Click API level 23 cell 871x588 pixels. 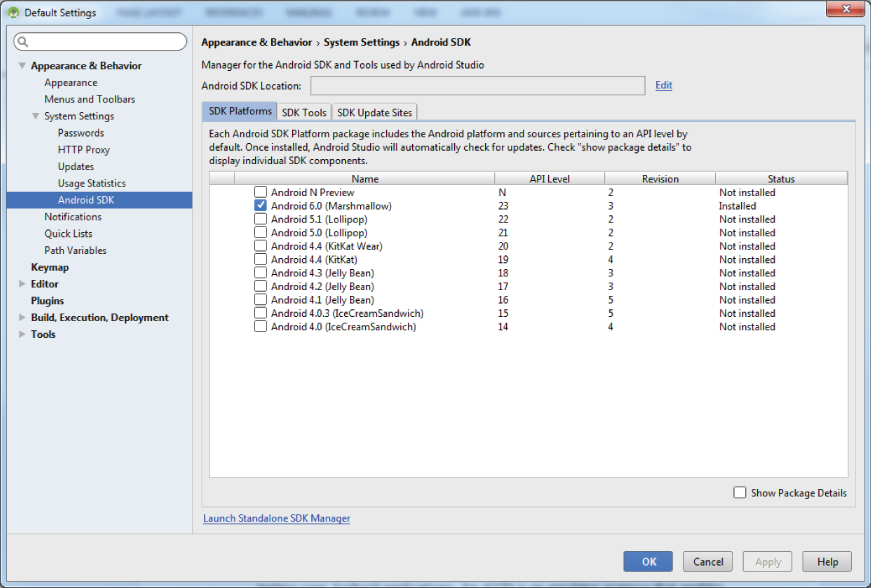coord(503,205)
